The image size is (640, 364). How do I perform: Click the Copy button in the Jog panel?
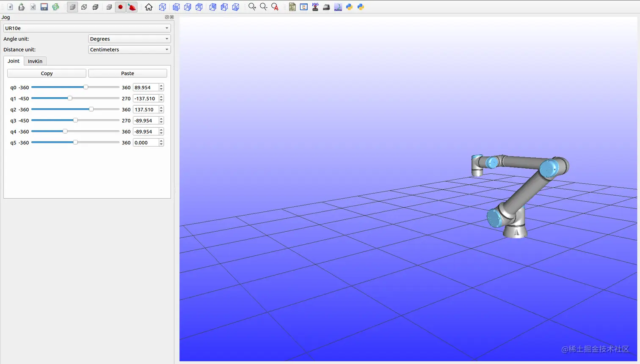coord(47,73)
